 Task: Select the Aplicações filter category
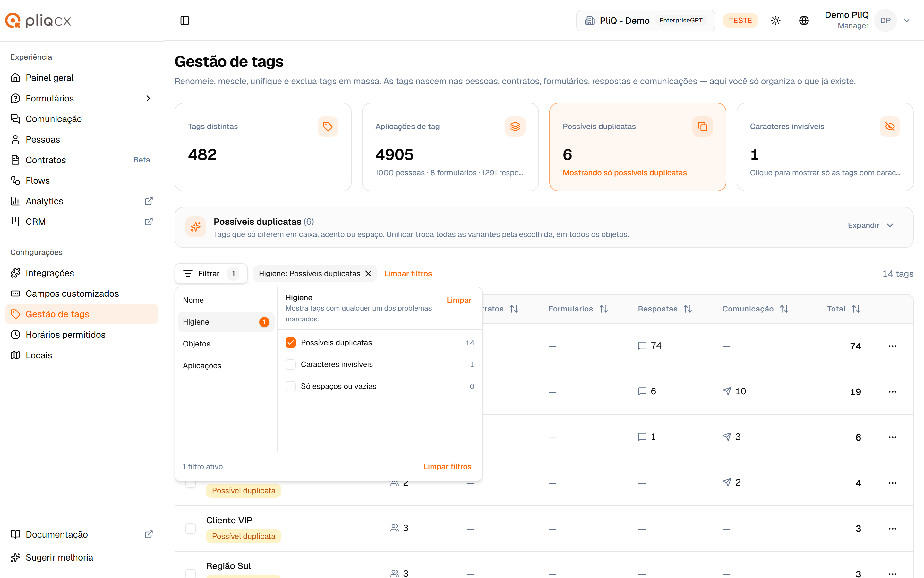pos(226,366)
